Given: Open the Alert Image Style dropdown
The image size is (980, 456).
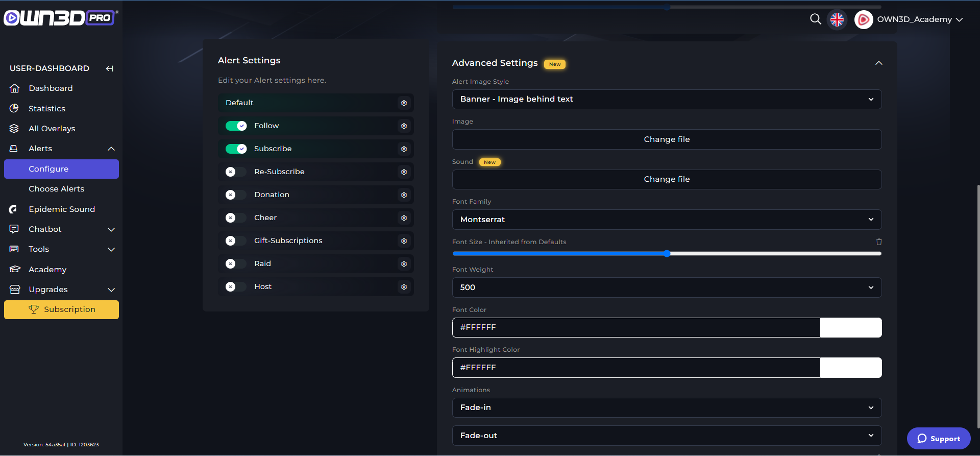Looking at the screenshot, I should tap(666, 99).
